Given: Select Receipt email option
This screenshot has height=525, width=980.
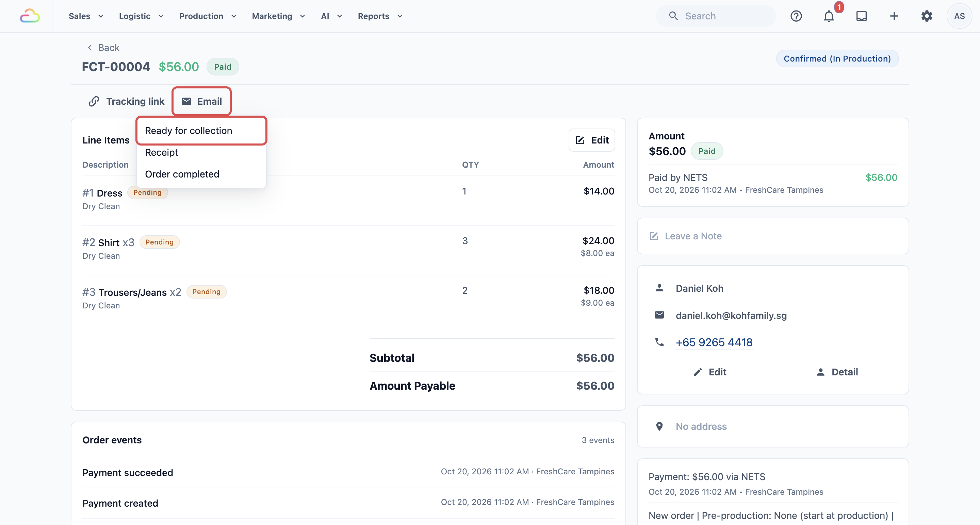Looking at the screenshot, I should point(201,152).
